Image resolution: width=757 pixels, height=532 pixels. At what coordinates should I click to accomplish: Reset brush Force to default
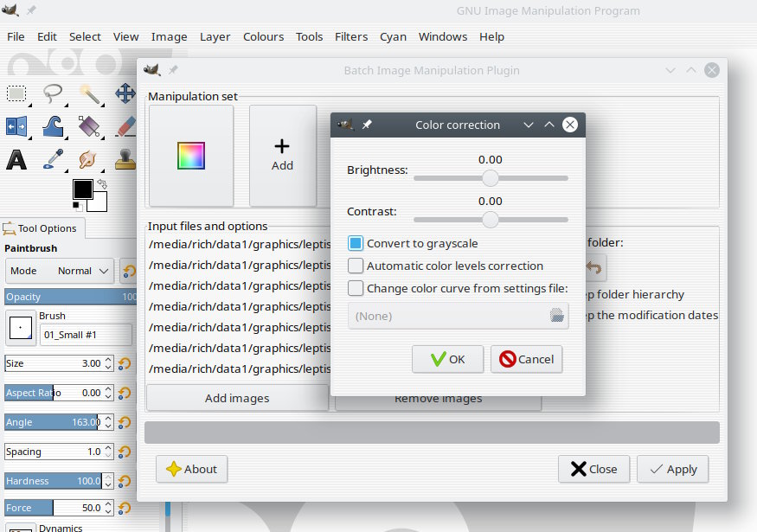(125, 508)
